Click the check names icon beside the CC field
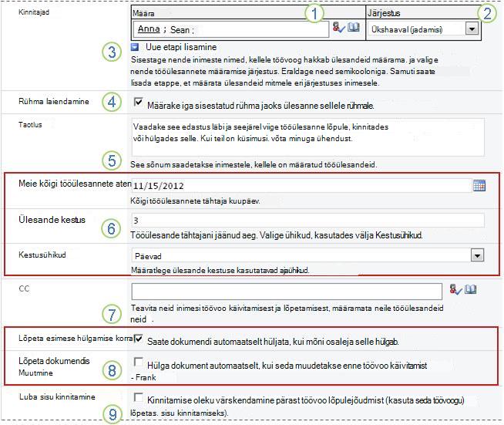Screen dimensions: 504x425 coord(455,289)
